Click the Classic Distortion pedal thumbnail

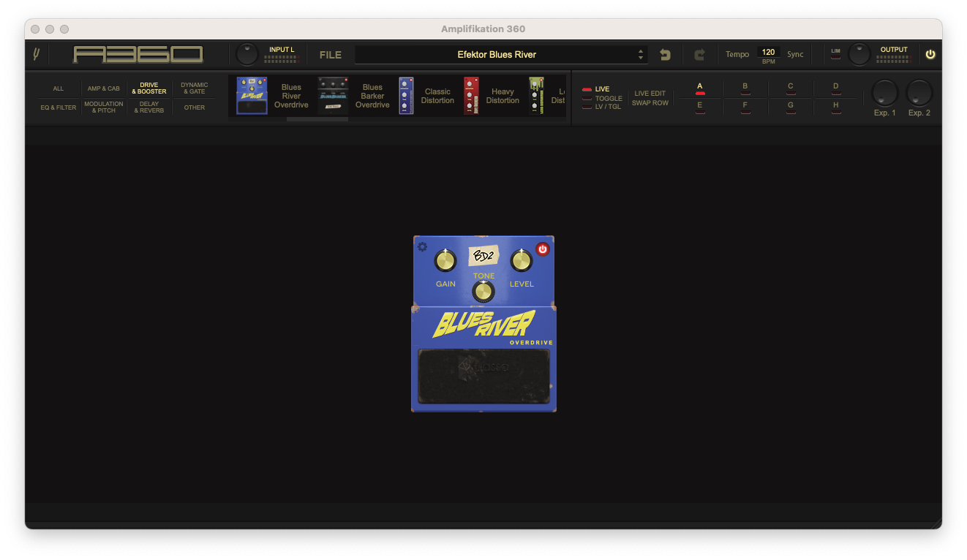(x=406, y=96)
